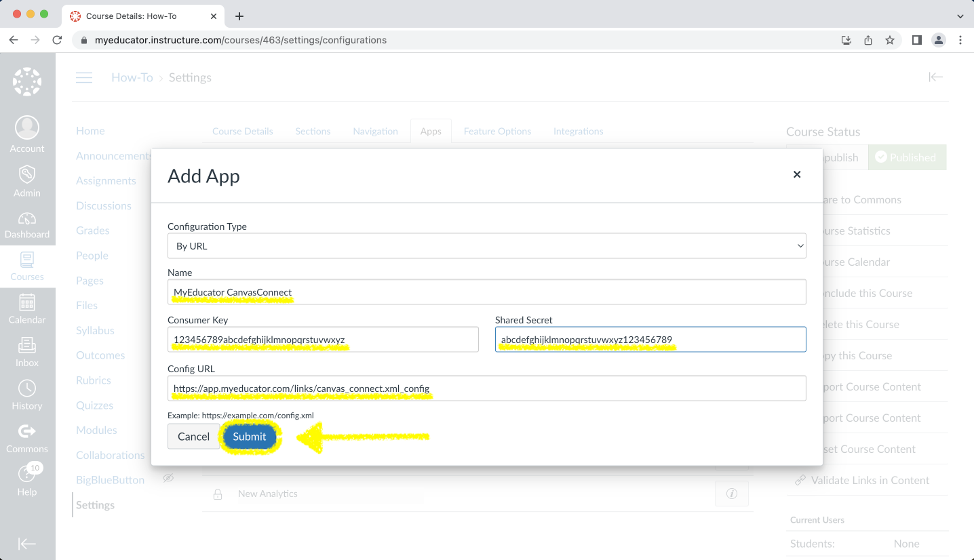
Task: Reload the page in the browser
Action: tap(57, 40)
